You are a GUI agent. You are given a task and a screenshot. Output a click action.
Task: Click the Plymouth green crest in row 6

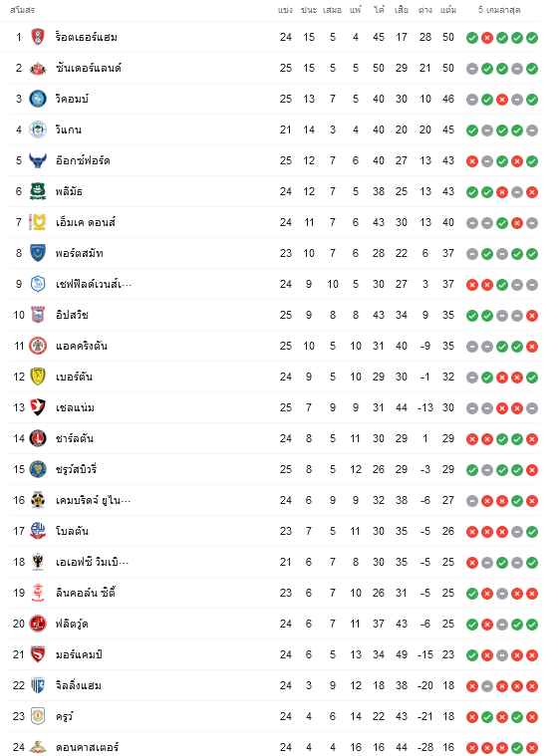38,191
